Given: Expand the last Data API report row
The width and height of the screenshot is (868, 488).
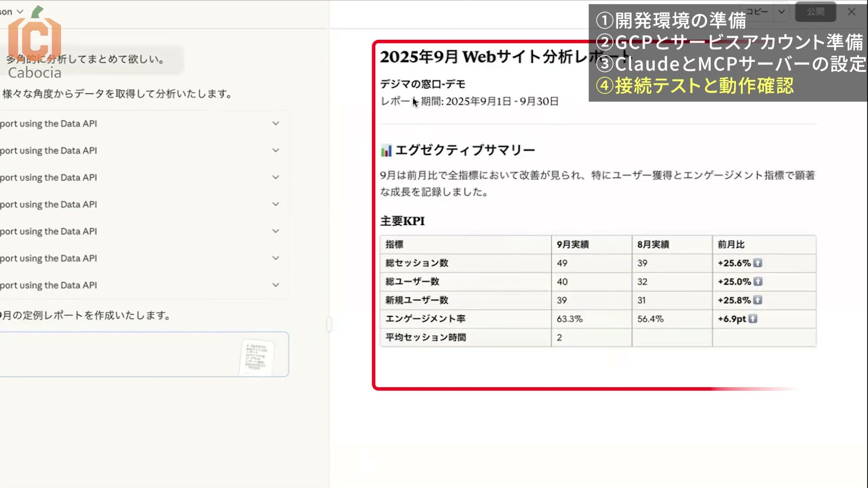Looking at the screenshot, I should click(275, 285).
